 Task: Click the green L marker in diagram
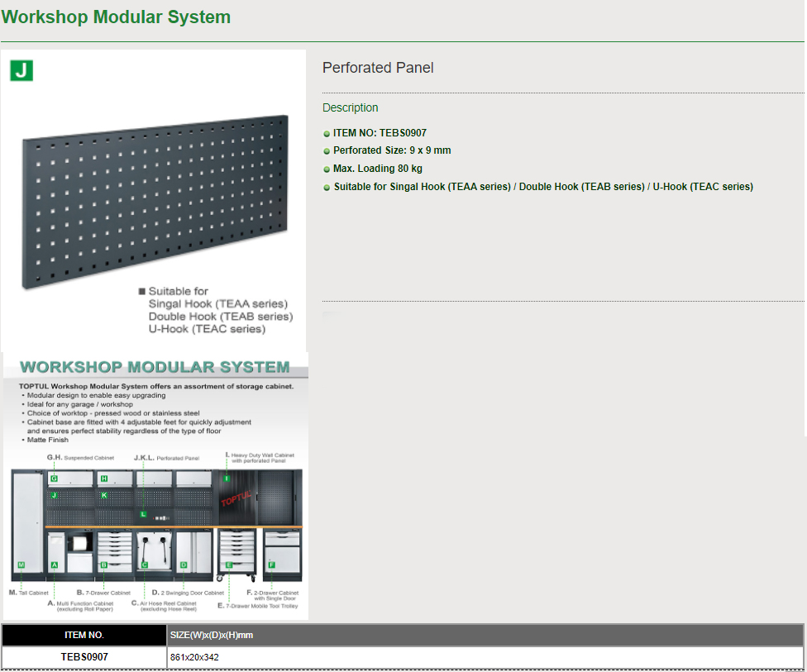(x=143, y=514)
